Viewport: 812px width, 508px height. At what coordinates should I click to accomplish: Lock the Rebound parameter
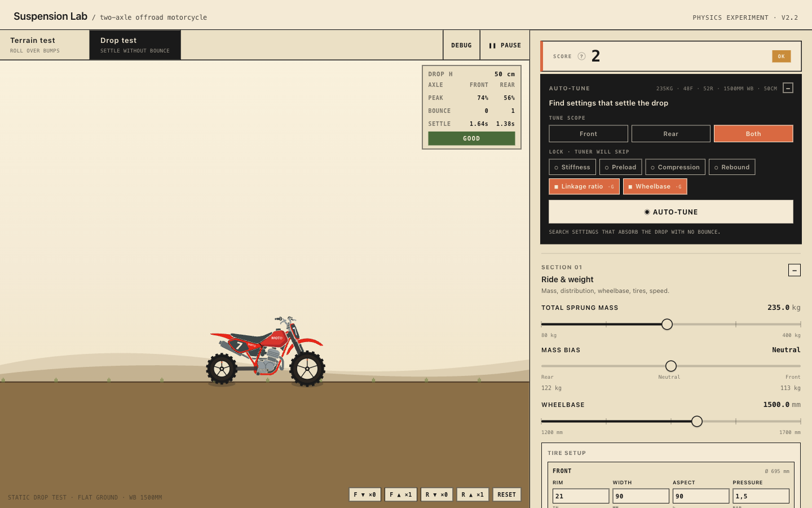(732, 167)
